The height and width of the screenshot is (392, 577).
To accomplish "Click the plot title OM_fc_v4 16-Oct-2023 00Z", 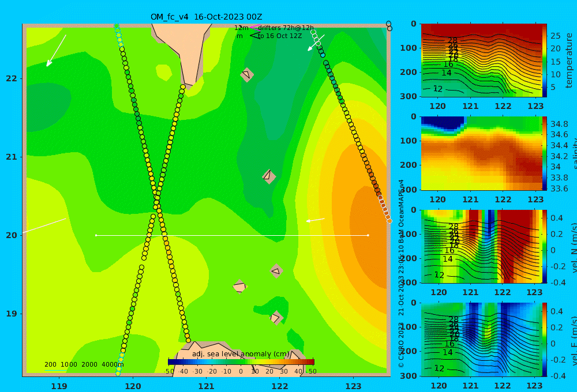I will tap(206, 17).
